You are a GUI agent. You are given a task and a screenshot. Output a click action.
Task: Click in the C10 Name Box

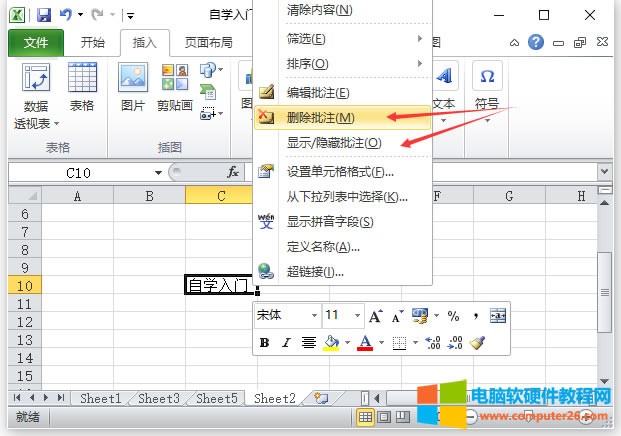78,173
